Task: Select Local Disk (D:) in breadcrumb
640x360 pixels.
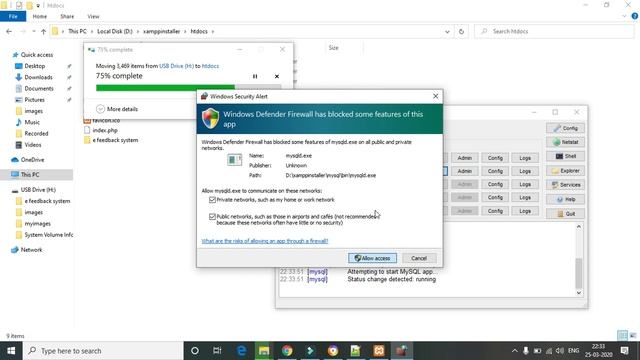Action: [115, 31]
